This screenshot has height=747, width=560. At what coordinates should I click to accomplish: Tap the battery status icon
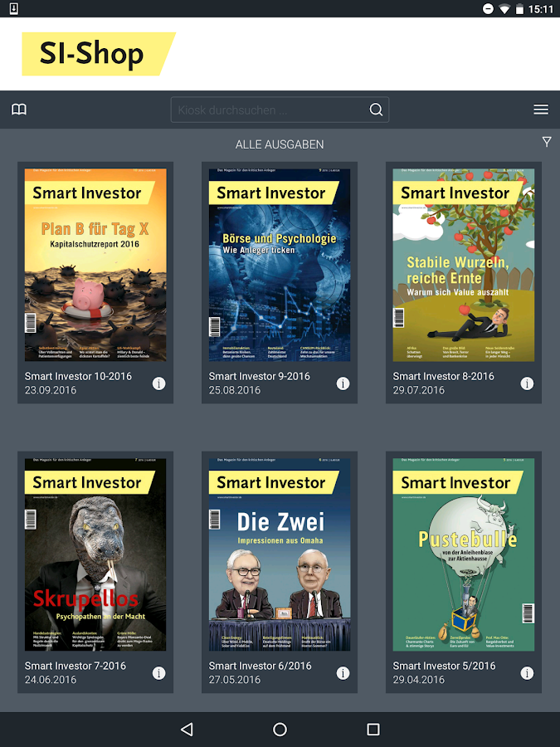click(519, 9)
